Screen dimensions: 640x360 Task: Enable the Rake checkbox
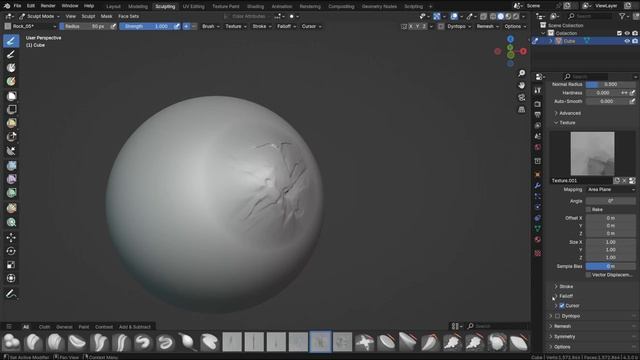588,209
